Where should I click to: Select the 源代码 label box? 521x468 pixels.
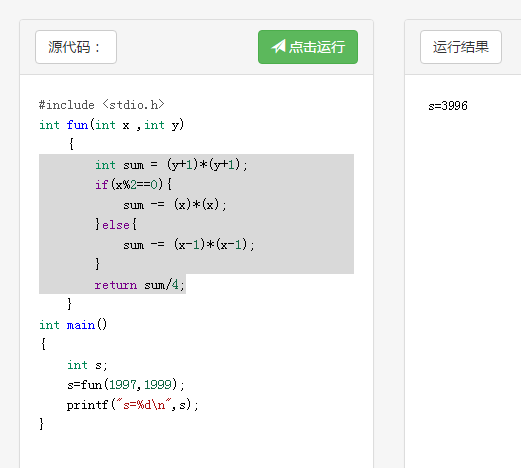coord(76,47)
